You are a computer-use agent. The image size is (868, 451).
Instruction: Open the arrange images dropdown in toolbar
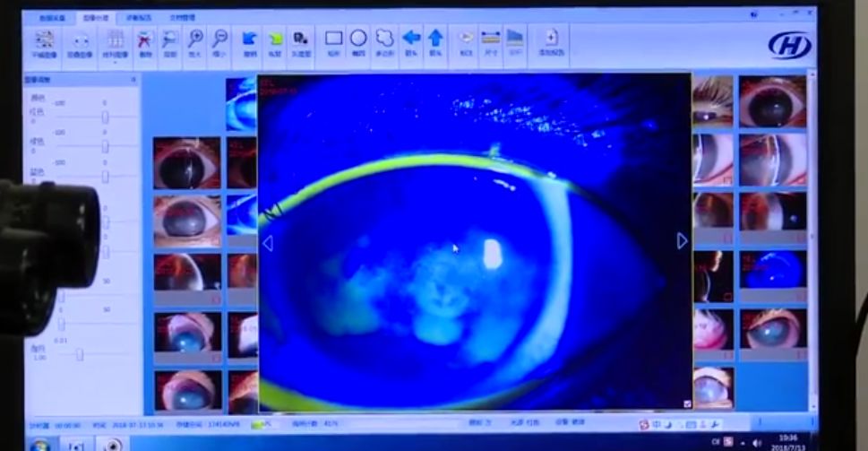click(x=115, y=43)
